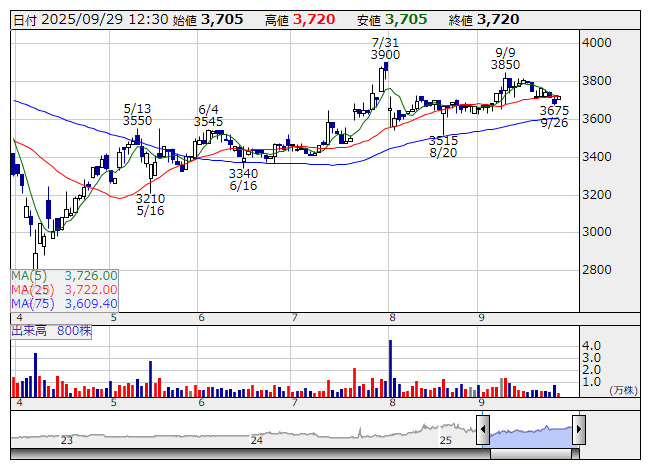
Task: Click the right range slider handle
Action: [x=578, y=432]
